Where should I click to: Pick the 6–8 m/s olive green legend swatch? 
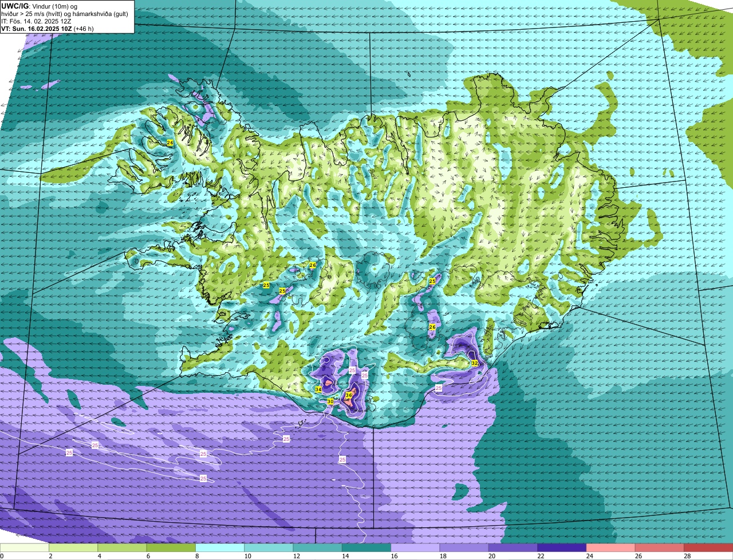171,548
